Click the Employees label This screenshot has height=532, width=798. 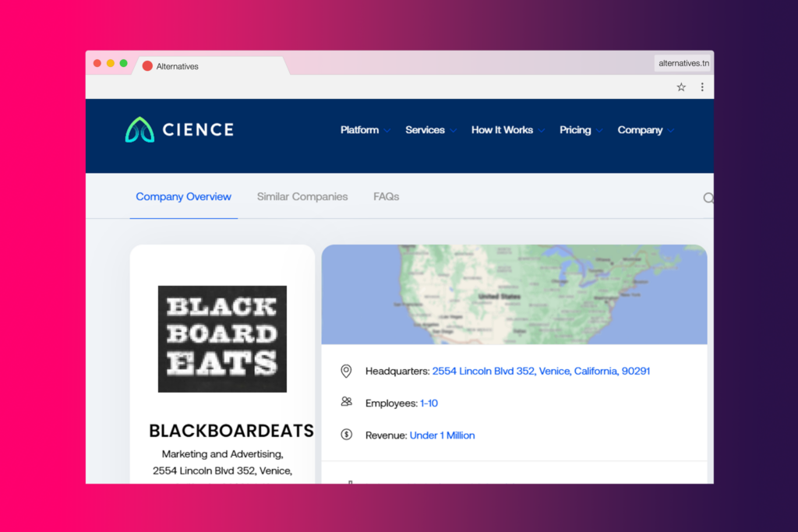[391, 403]
